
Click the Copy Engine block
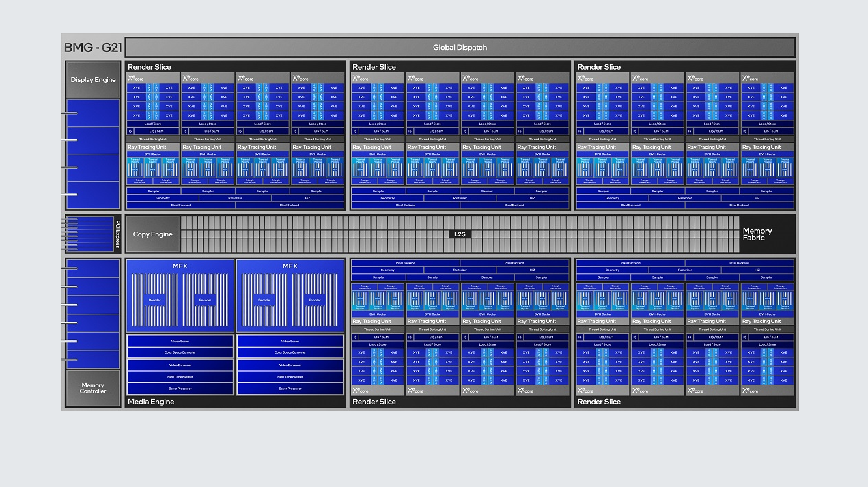pos(153,234)
